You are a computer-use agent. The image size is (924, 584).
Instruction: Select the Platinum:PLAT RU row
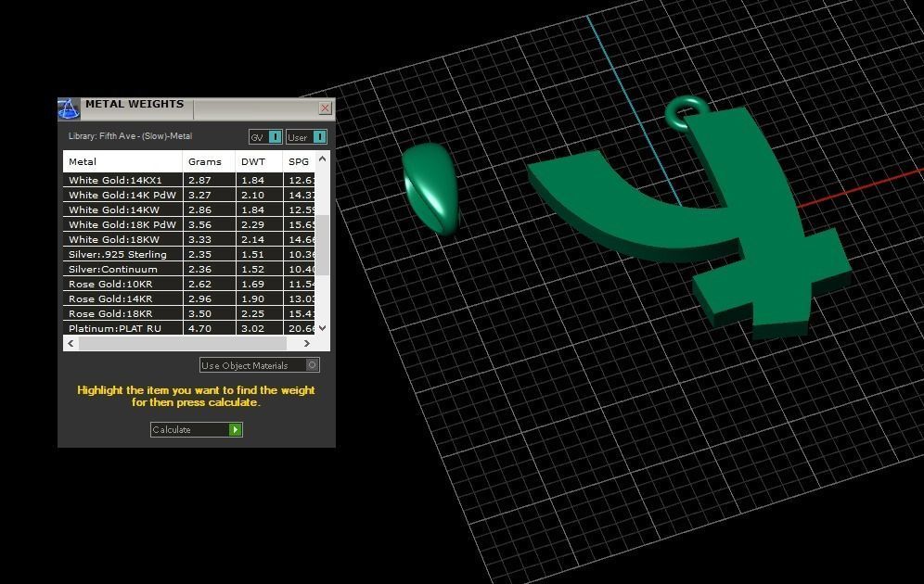pyautogui.click(x=189, y=328)
